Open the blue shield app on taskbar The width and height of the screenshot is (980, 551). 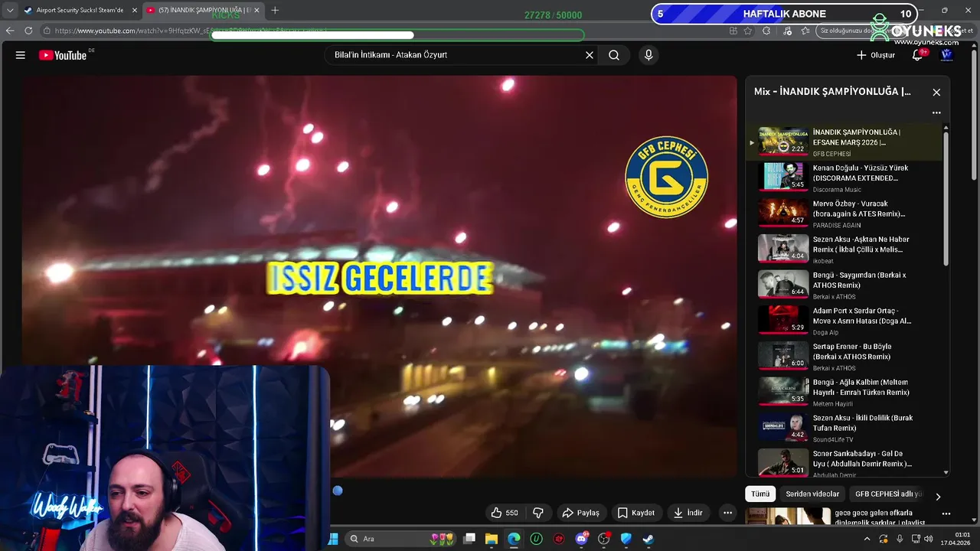tap(626, 539)
